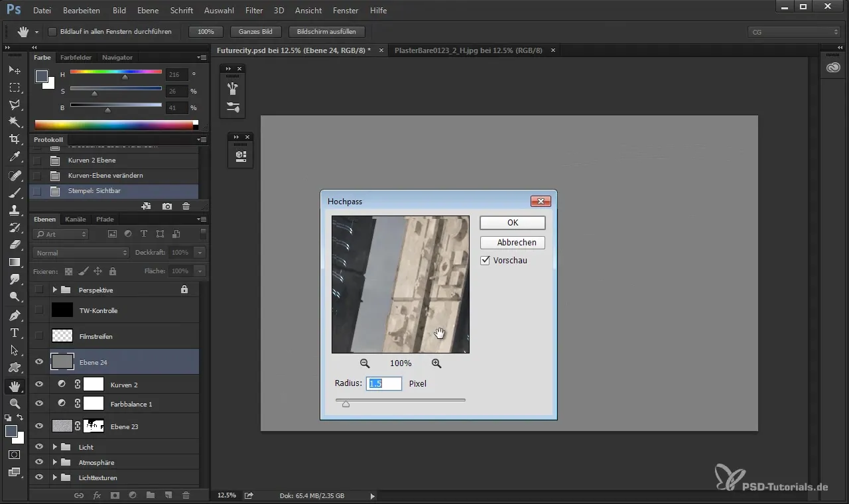Expand the Atmosphäre layer group
The height and width of the screenshot is (504, 849).
point(55,462)
